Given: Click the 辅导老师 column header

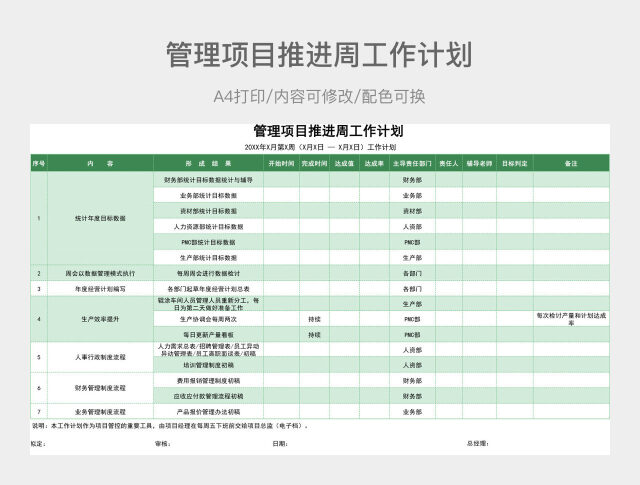Looking at the screenshot, I should 479,163.
